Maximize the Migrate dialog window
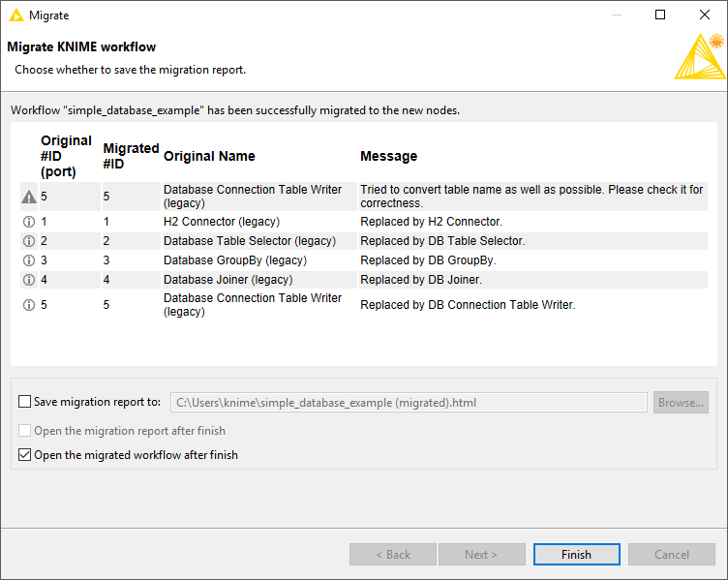The height and width of the screenshot is (580, 728). coord(660,15)
